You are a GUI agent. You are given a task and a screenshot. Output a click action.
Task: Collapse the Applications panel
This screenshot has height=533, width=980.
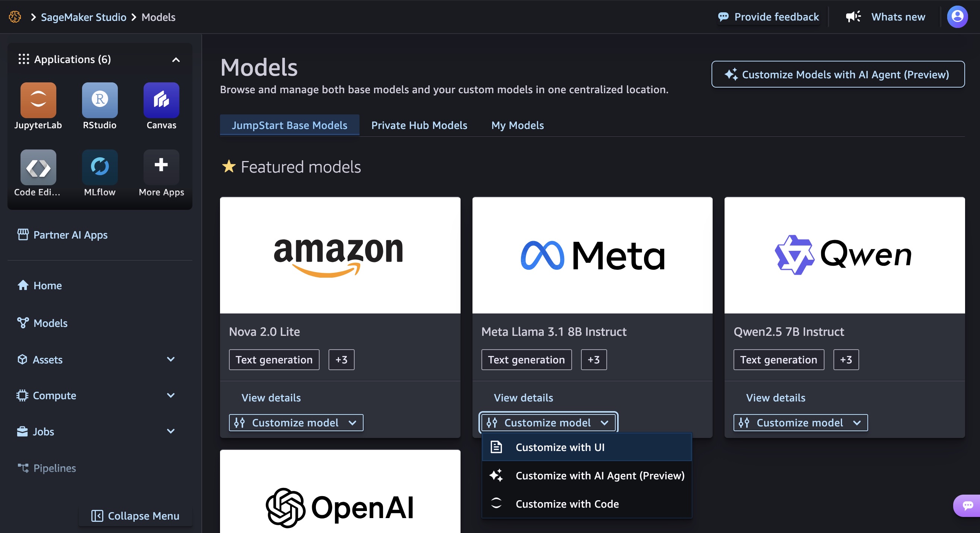click(x=176, y=60)
